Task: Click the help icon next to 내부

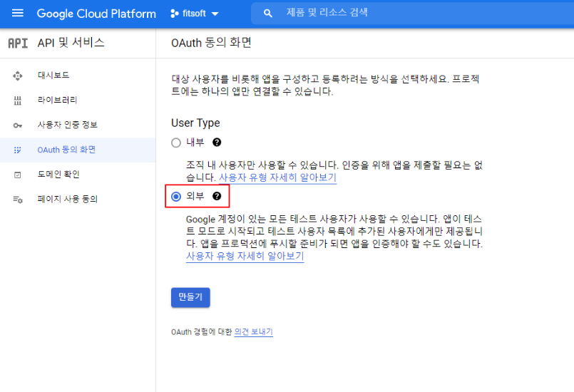Action: (217, 143)
